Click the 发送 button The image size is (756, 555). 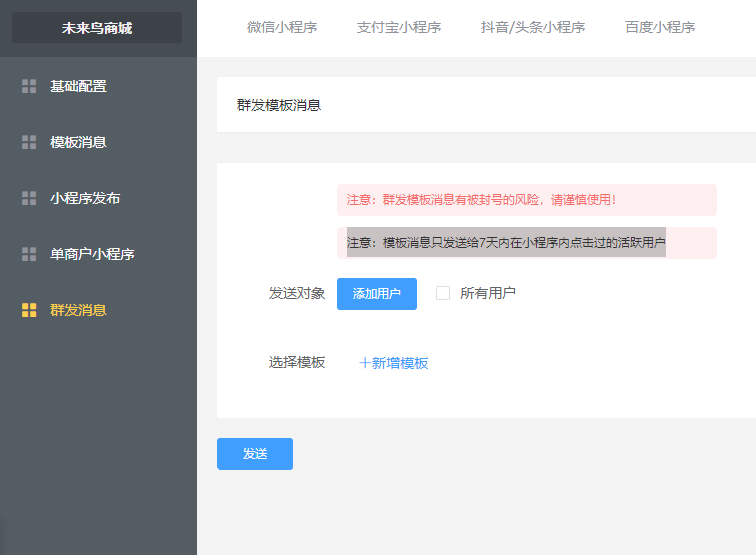(x=255, y=454)
